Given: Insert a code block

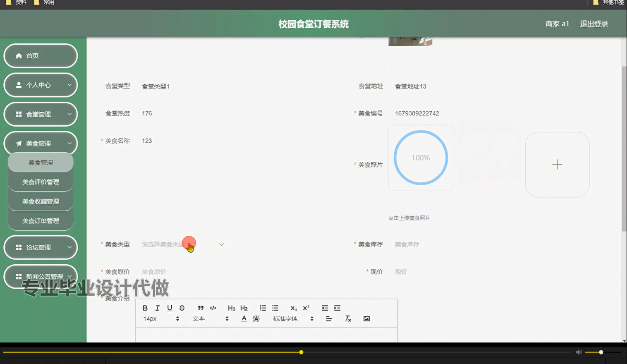Looking at the screenshot, I should click(213, 308).
